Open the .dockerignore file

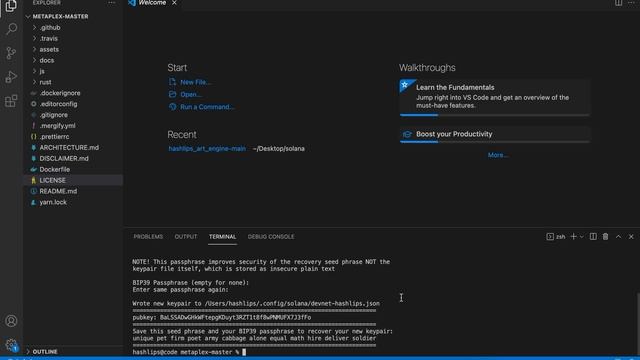coord(60,93)
